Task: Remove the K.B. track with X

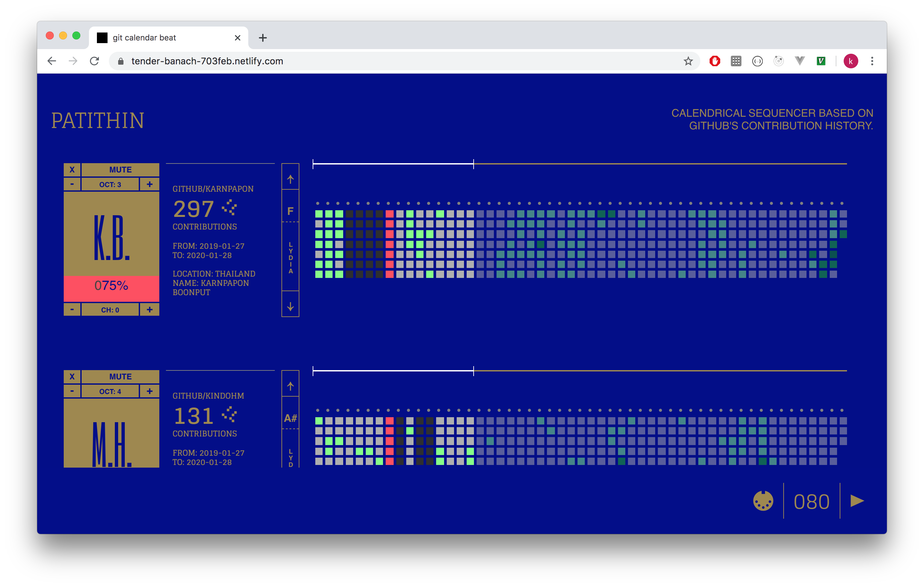Action: (72, 170)
